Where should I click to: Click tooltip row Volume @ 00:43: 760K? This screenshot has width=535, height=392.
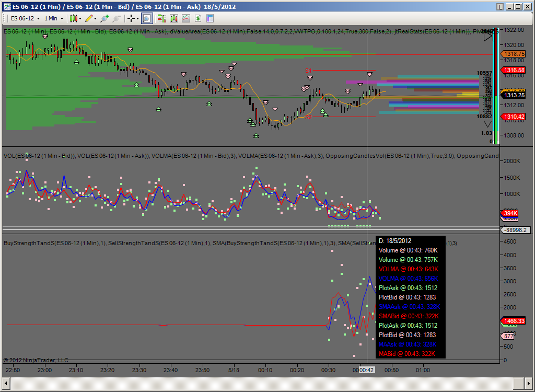(x=408, y=250)
